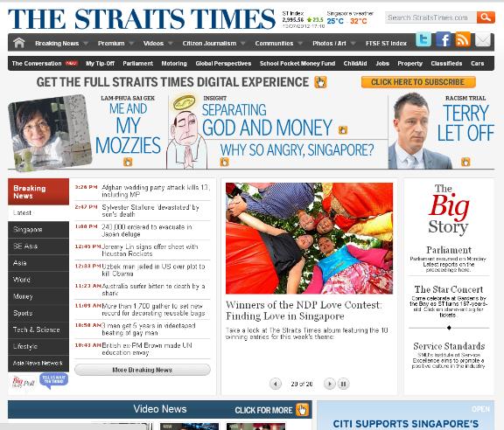Click the hand icon in Video News header
This screenshot has height=430, width=504.
302,410
